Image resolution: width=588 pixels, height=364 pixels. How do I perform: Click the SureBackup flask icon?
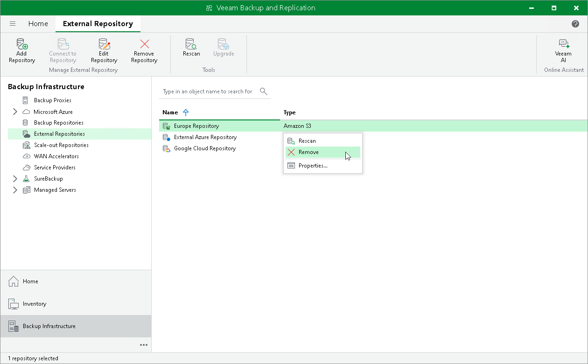(x=26, y=179)
